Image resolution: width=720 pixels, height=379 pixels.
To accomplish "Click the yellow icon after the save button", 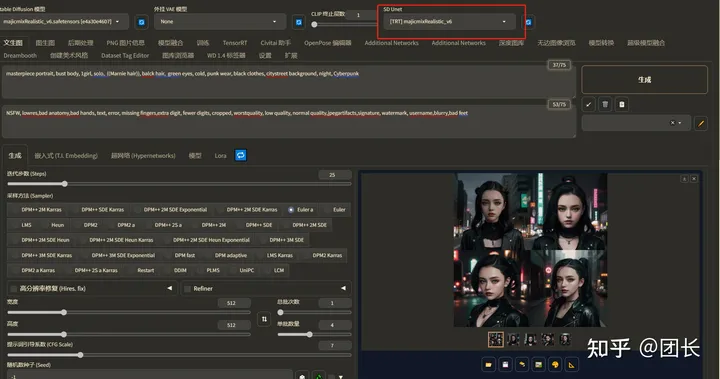I will click(x=522, y=365).
